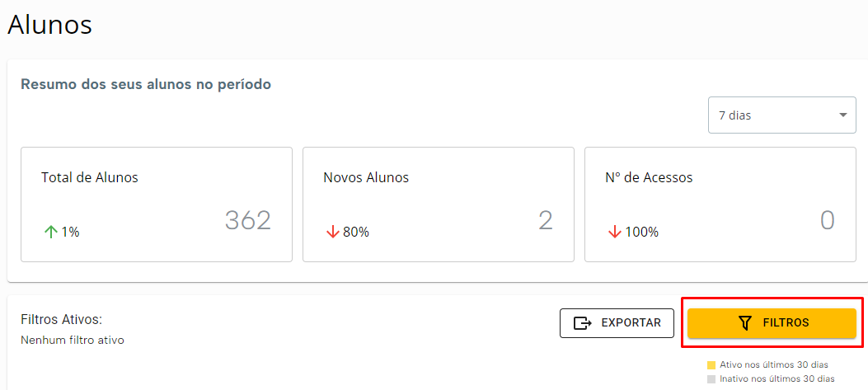868x390 pixels.
Task: Select the "Novos Alunos" card title
Action: tap(366, 177)
